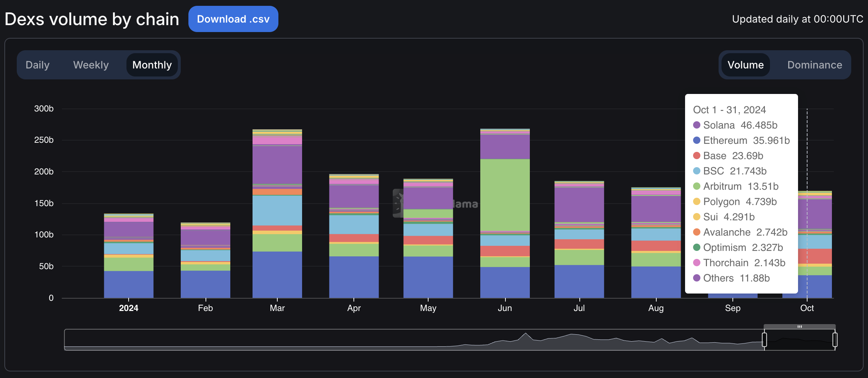Click the Thorchain legend color dot
The image size is (868, 378).
click(697, 263)
